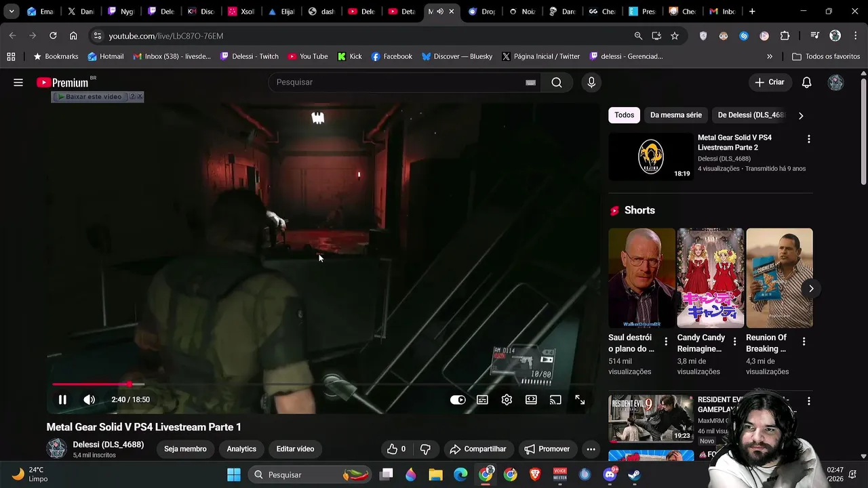Select the Todos filter chip

point(624,115)
